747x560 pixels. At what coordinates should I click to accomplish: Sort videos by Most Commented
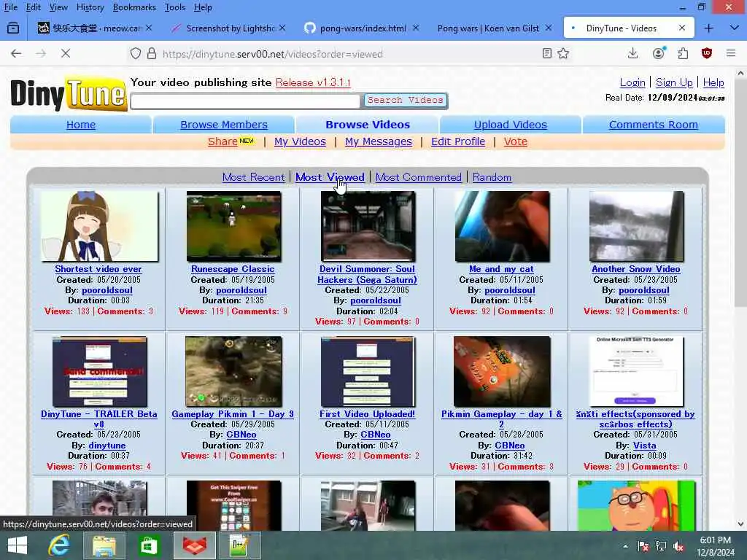[x=418, y=177]
